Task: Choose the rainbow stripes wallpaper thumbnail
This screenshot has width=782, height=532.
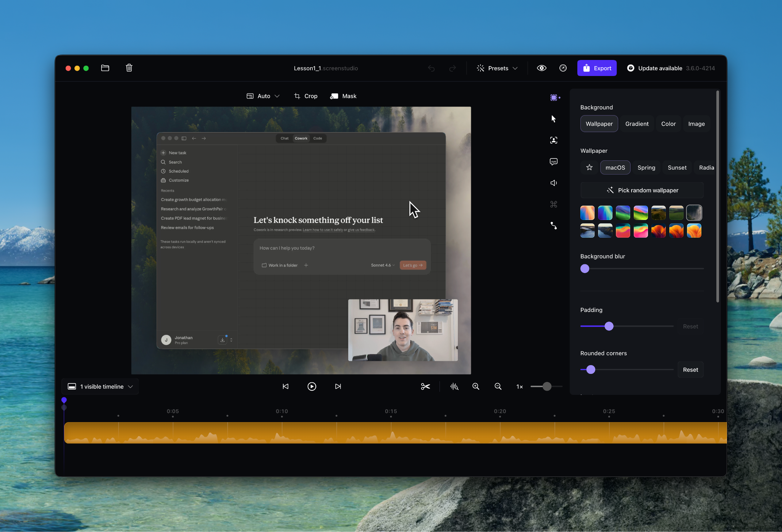Action: coord(641,213)
